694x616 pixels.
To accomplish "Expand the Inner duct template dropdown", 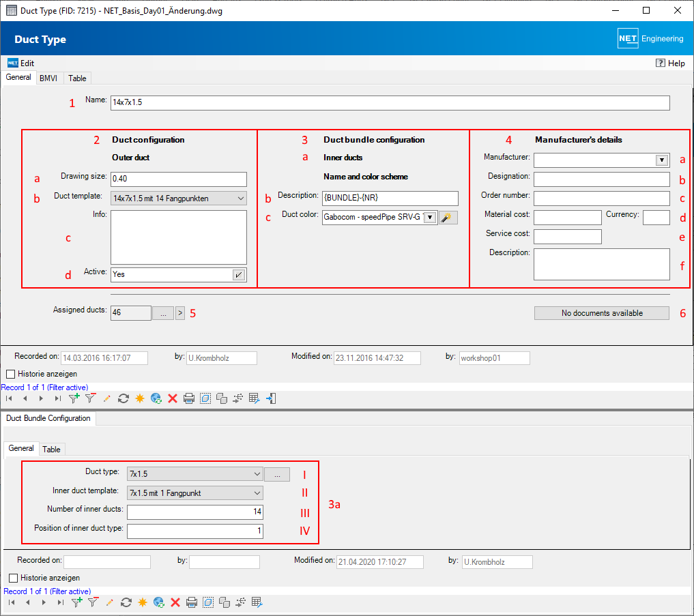I will (195, 493).
